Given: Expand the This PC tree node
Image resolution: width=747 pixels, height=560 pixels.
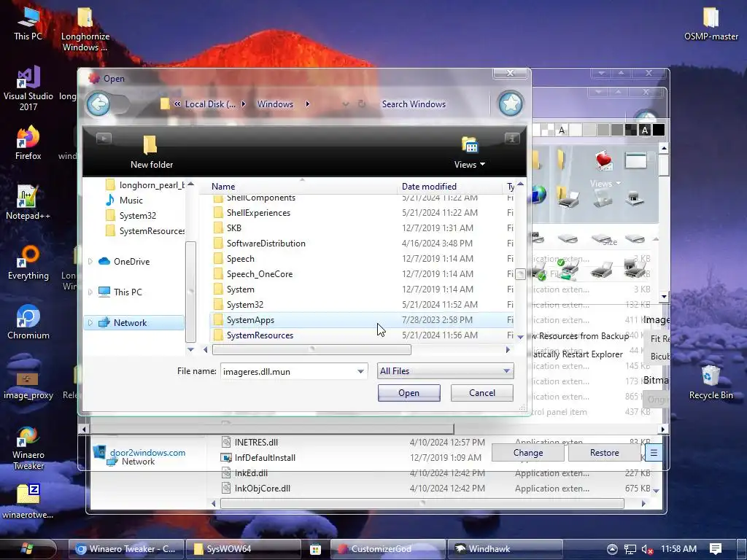Looking at the screenshot, I should pos(90,292).
